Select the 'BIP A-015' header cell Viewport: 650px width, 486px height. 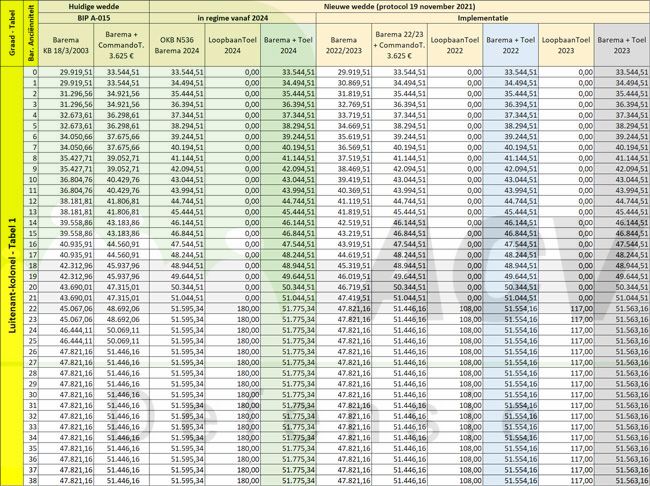94,18
